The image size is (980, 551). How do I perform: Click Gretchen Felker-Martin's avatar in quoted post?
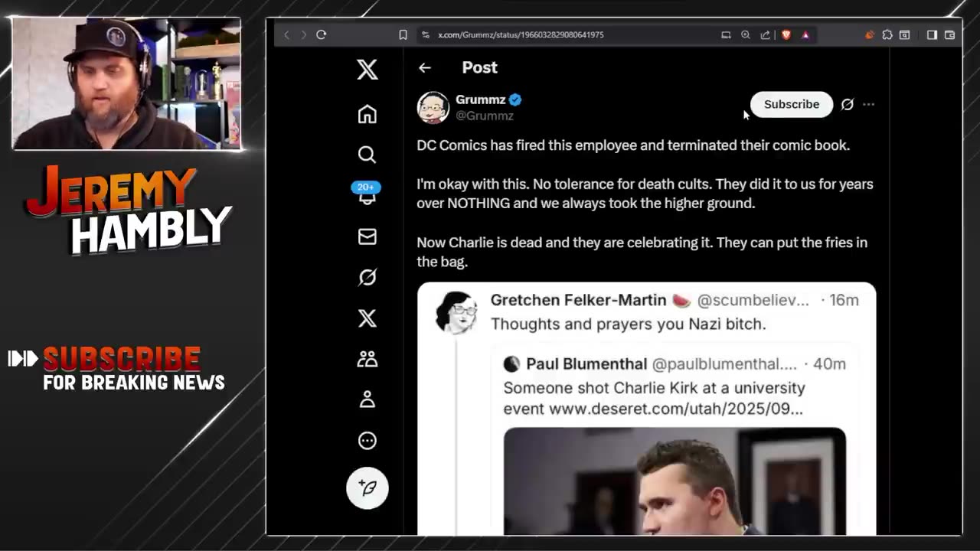pos(456,311)
